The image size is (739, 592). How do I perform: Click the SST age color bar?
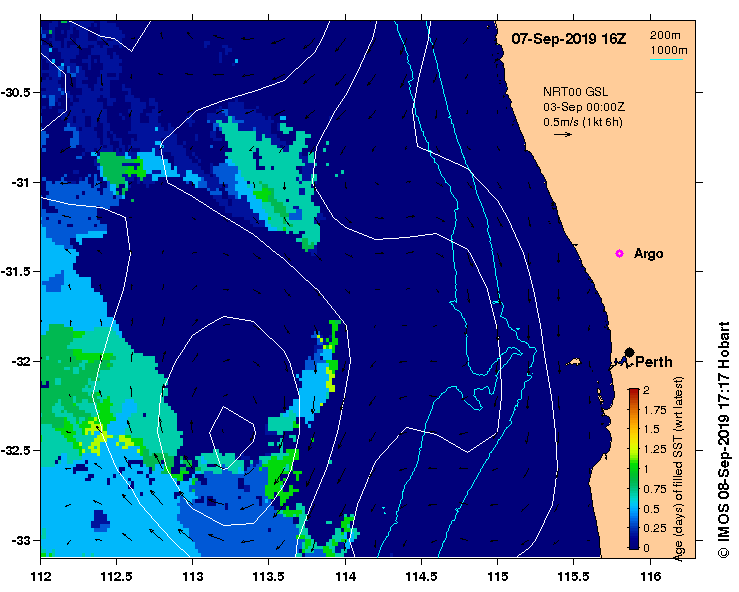(634, 469)
